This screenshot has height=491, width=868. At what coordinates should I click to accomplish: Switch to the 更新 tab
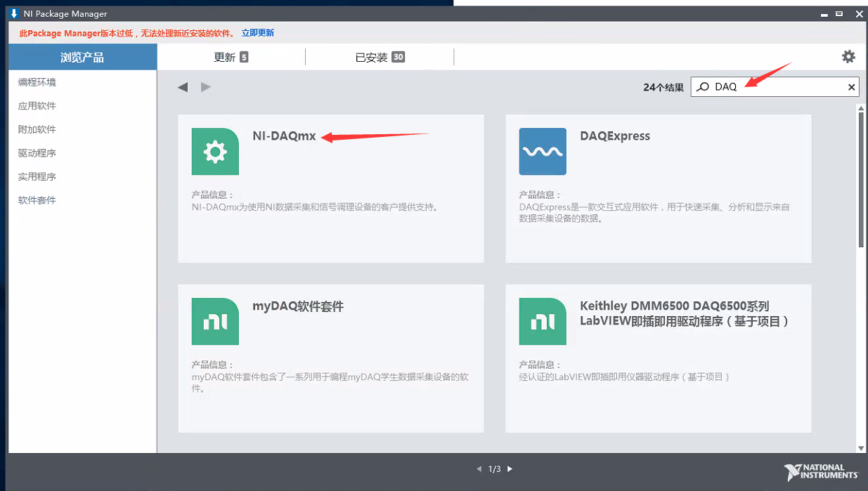click(231, 58)
